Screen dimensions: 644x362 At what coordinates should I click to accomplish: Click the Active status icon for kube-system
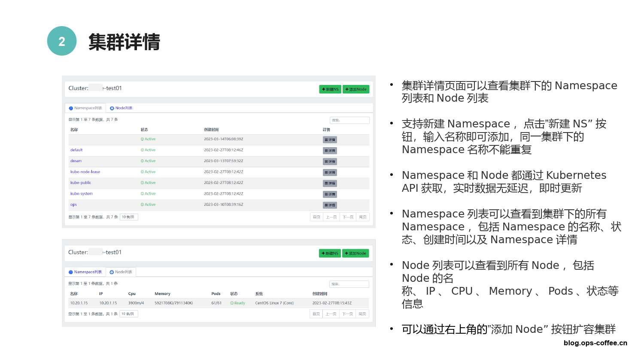point(143,194)
